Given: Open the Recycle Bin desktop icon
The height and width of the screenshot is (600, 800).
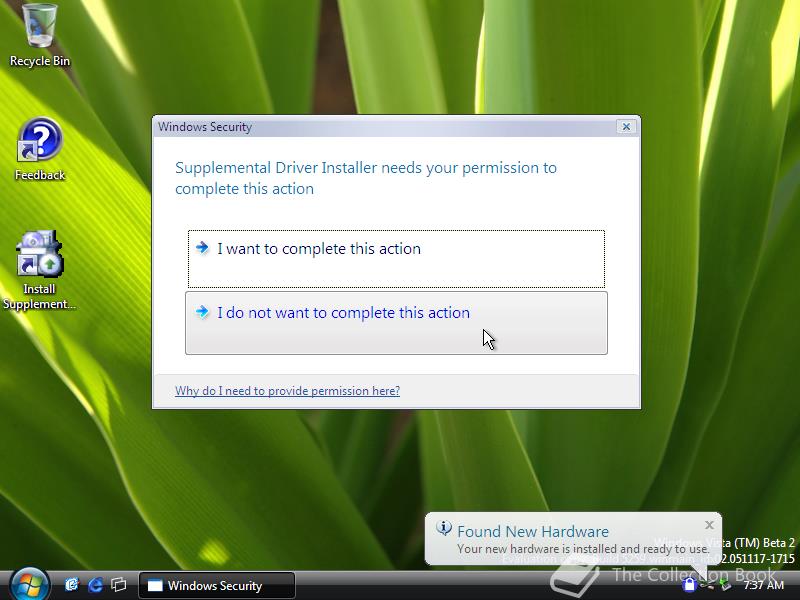Looking at the screenshot, I should click(x=40, y=35).
